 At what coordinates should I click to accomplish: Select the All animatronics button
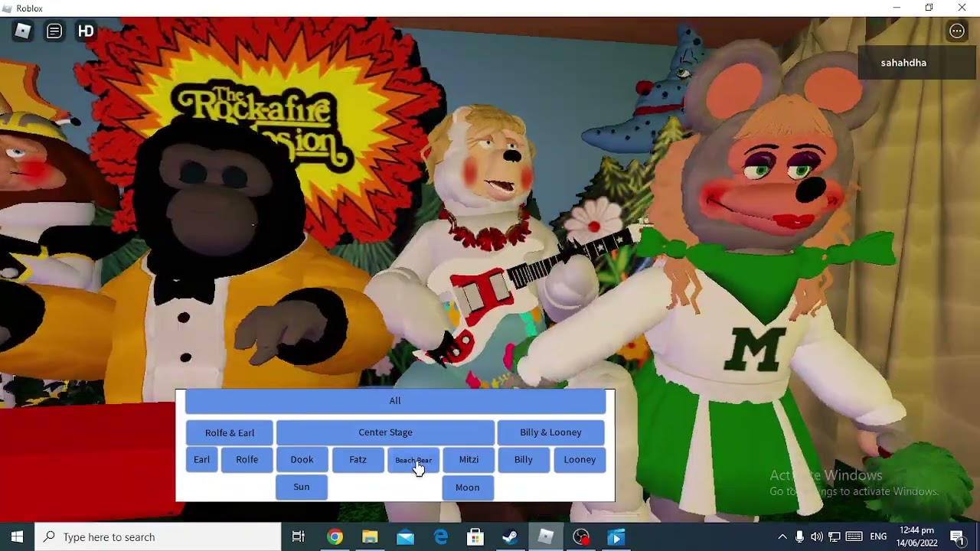[x=395, y=401]
